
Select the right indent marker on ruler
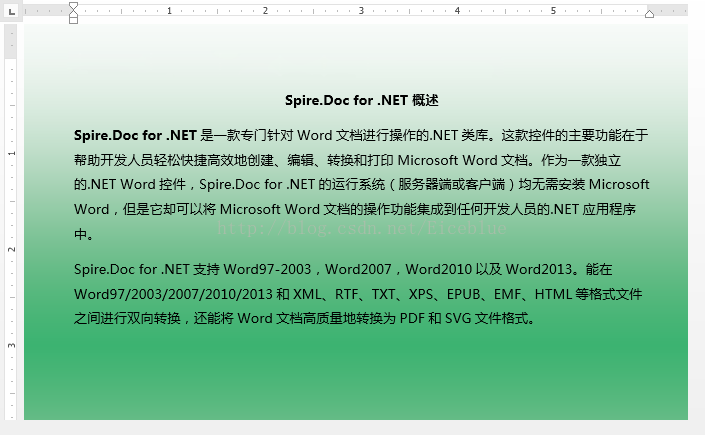[649, 14]
